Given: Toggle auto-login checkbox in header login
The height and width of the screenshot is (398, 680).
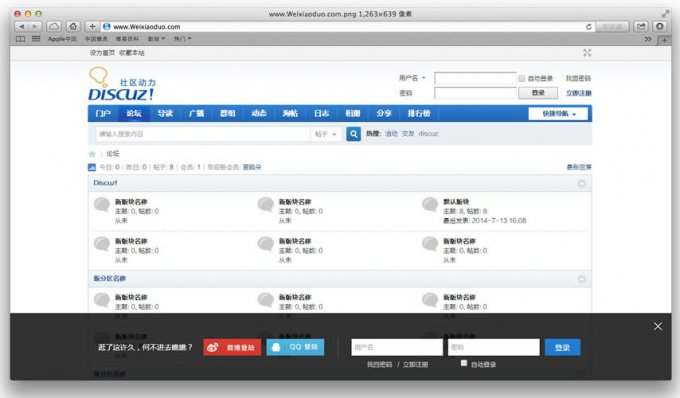Looking at the screenshot, I should point(522,78).
